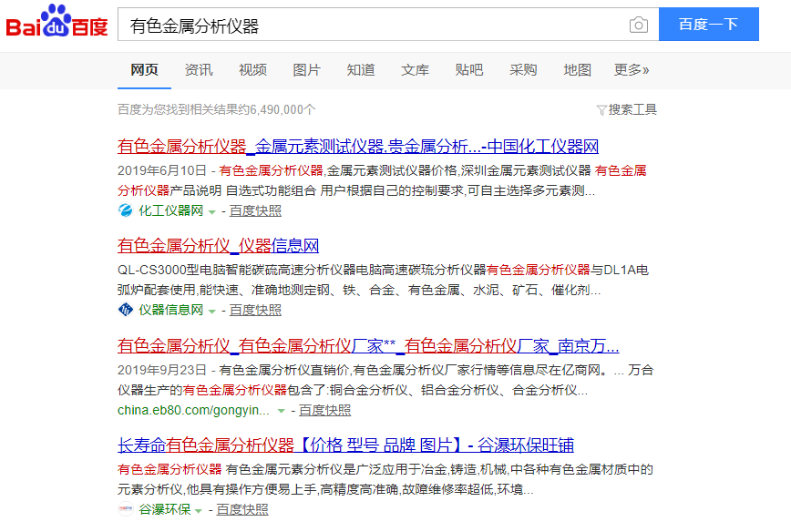
Task: Click the result count text 百度为您找到相关结果约6,490,000个
Action: 217,110
